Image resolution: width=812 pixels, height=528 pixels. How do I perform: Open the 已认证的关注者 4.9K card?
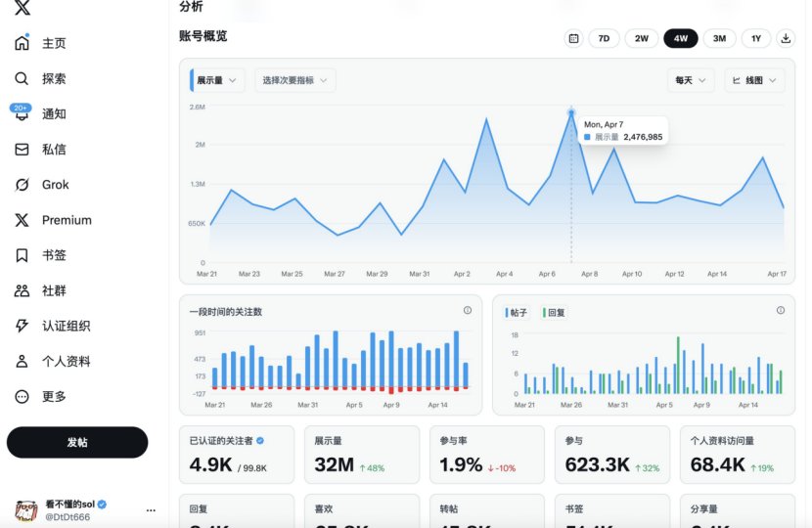pyautogui.click(x=237, y=455)
